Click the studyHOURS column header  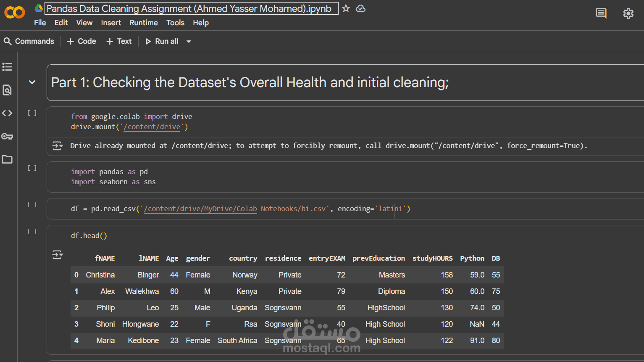(433, 259)
